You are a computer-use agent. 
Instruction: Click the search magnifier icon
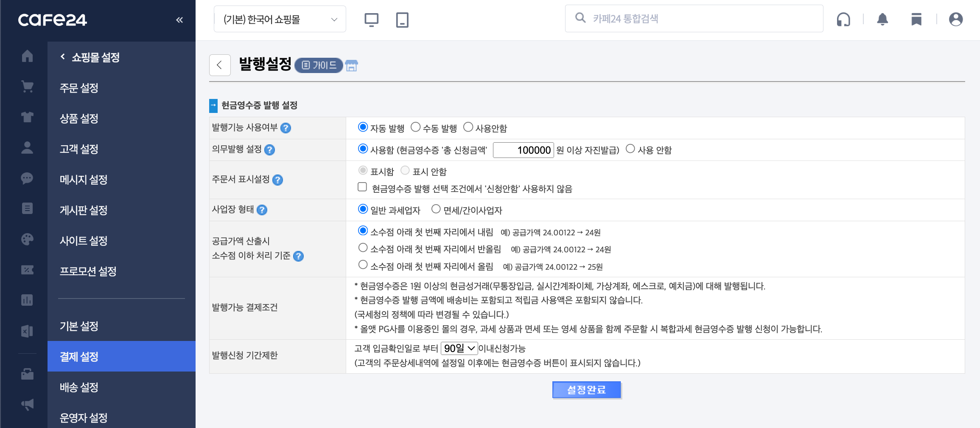coord(580,18)
